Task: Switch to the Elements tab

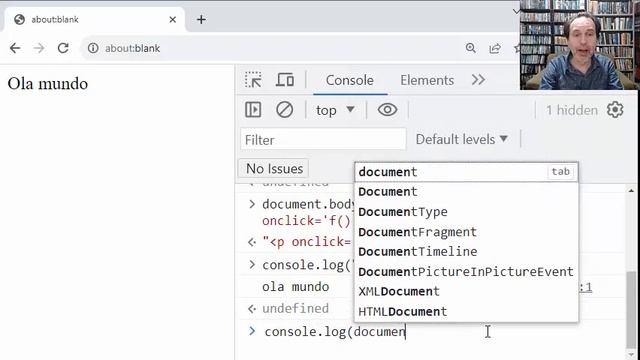Action: tap(427, 80)
